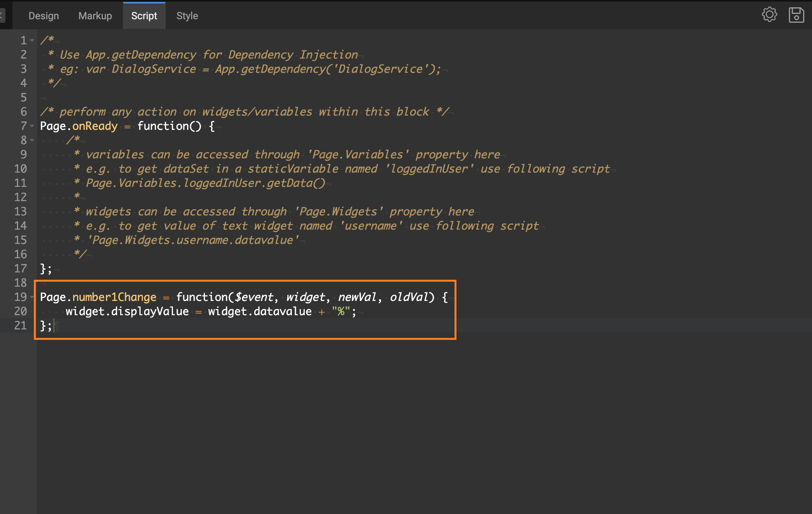Select the Style tab
Image resolution: width=812 pixels, height=514 pixels.
[x=187, y=15]
